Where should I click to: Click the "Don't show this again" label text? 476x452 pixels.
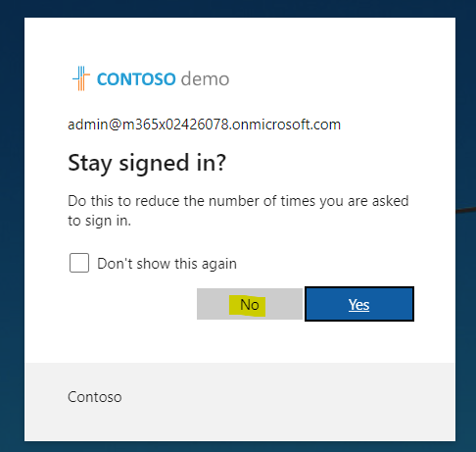(x=167, y=264)
